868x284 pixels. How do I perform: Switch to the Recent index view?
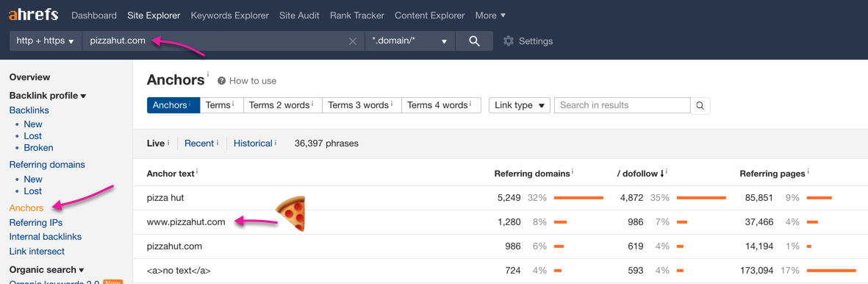pos(198,143)
